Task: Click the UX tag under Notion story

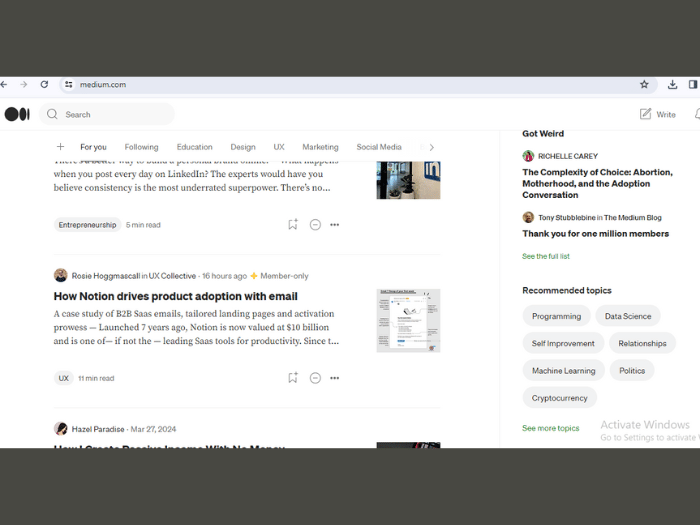Action: point(64,378)
